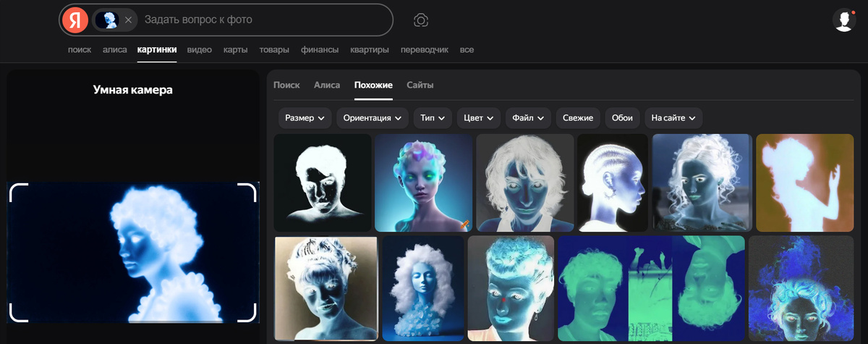Viewport: 868px width, 344px height.
Task: Click the "Умная камера" heading
Action: tap(133, 90)
